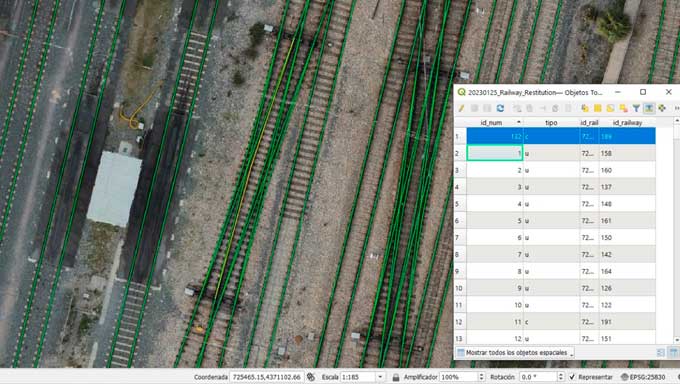This screenshot has width=680, height=384.
Task: Click id_railway cell with value 191
Action: [627, 322]
